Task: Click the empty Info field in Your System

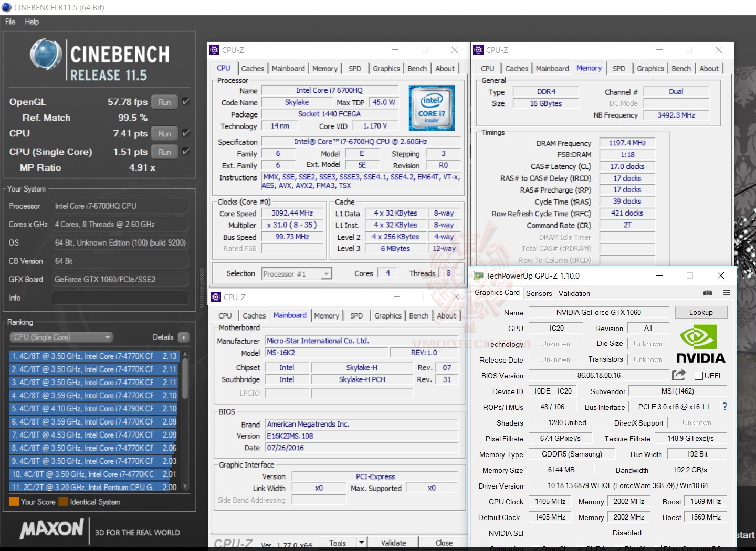Action: (120, 298)
